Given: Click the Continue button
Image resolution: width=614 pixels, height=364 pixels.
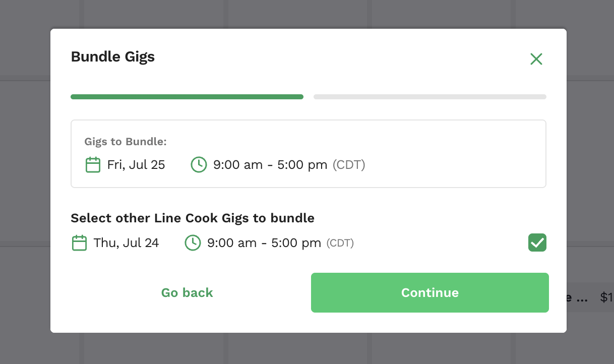Looking at the screenshot, I should [x=430, y=292].
